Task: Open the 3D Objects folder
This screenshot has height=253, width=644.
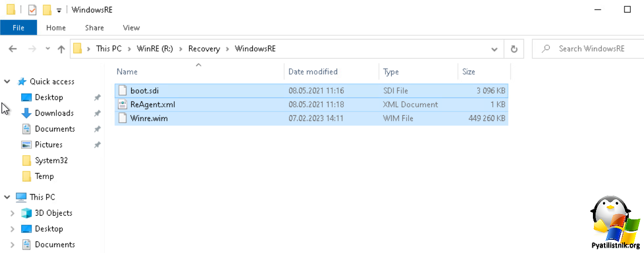Action: point(53,213)
